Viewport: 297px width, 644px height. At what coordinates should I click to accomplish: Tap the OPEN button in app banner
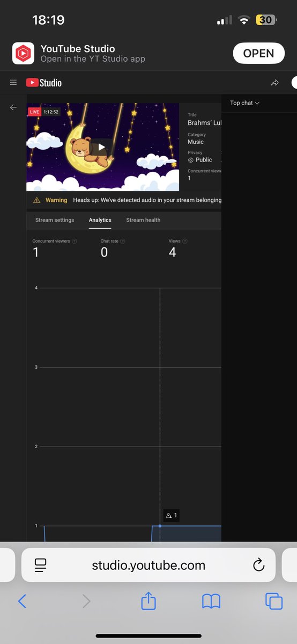tap(258, 53)
